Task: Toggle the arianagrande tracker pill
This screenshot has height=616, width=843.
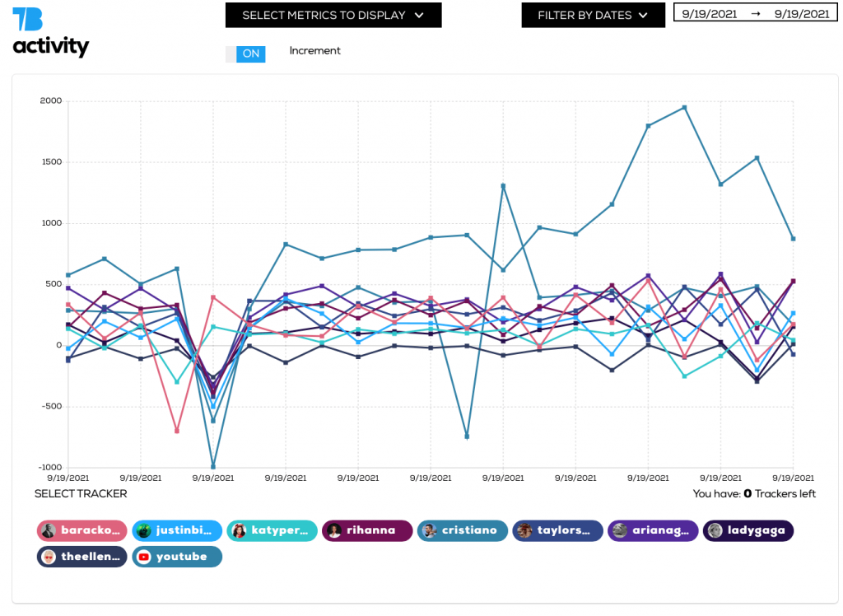Action: [653, 530]
